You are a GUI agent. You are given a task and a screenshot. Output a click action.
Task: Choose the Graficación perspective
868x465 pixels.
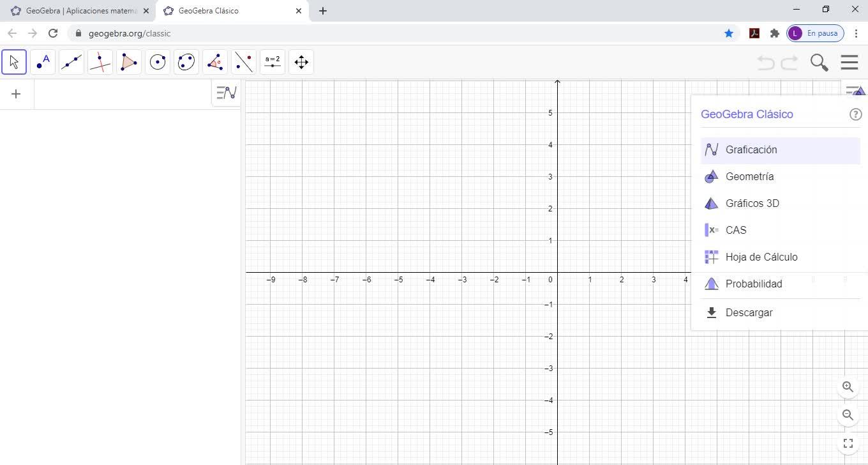(x=781, y=150)
